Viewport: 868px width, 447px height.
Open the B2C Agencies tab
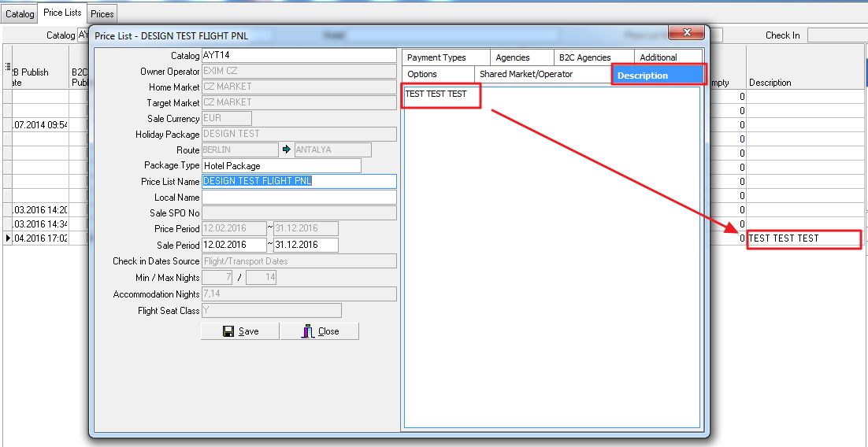point(584,57)
